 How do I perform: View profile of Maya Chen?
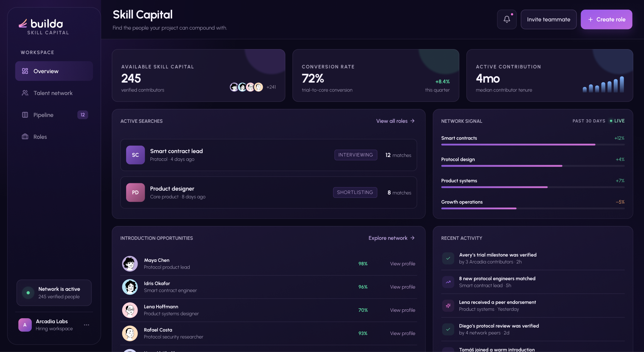pyautogui.click(x=403, y=264)
